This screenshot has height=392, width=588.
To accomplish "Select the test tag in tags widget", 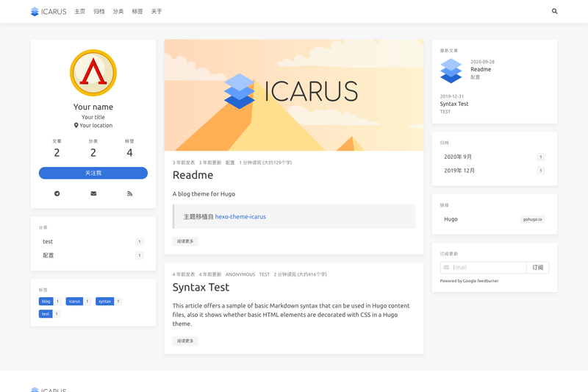I will 46,314.
